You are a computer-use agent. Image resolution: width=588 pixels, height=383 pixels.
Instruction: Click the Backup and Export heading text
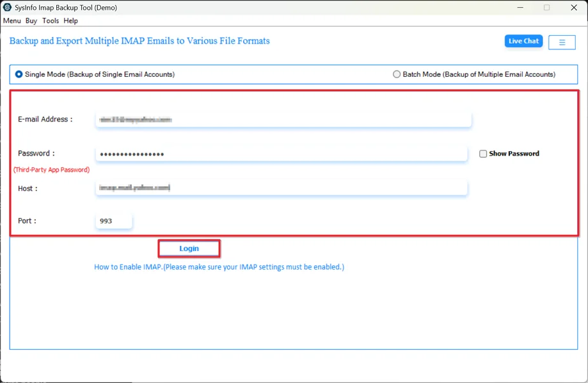(139, 41)
